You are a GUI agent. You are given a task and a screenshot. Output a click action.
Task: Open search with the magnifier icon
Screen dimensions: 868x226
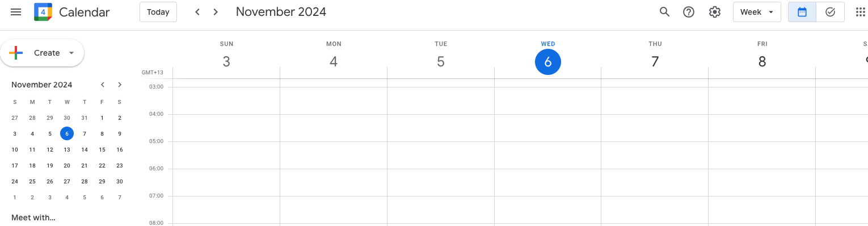click(x=665, y=12)
